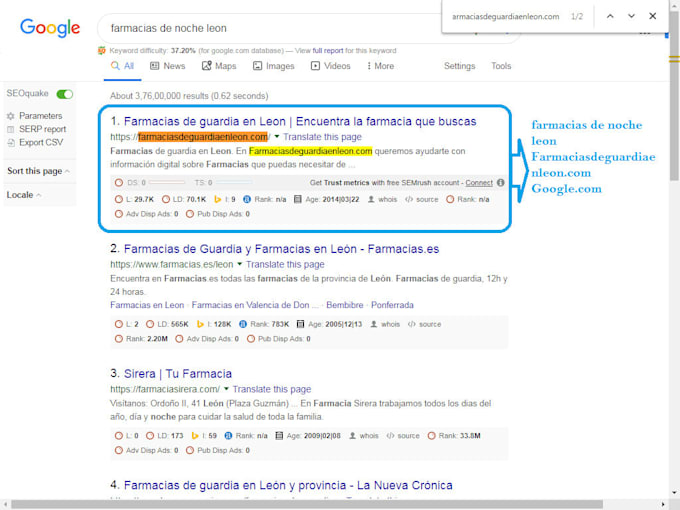Switch to the Images tab
The image size is (680, 510).
(274, 66)
